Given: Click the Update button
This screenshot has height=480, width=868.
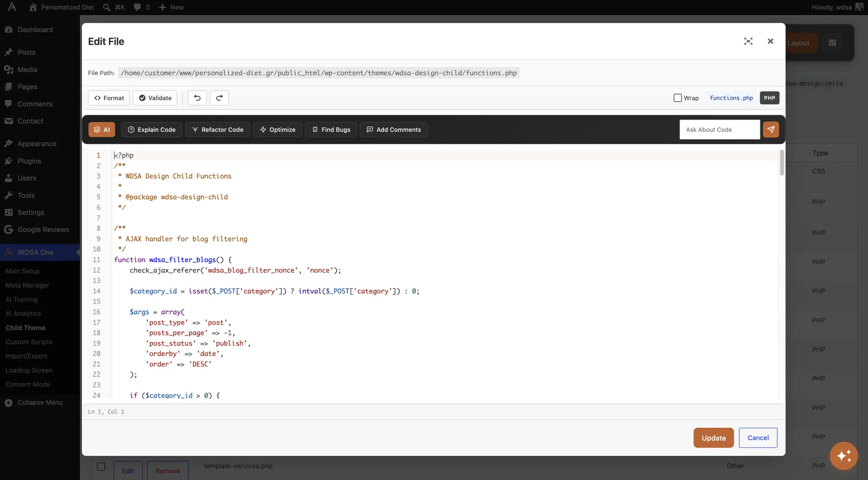Looking at the screenshot, I should pos(714,438).
